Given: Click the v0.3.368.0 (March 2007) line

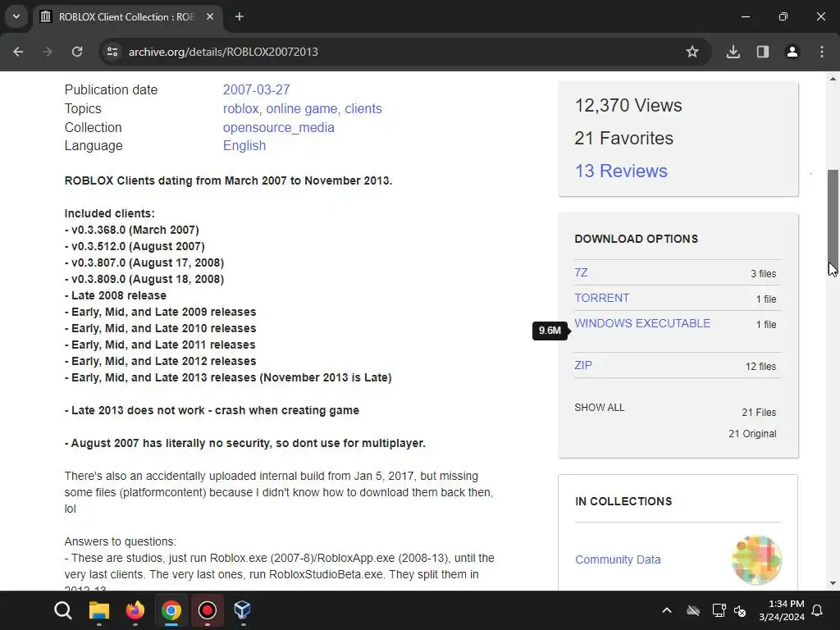Looking at the screenshot, I should coord(132,230).
